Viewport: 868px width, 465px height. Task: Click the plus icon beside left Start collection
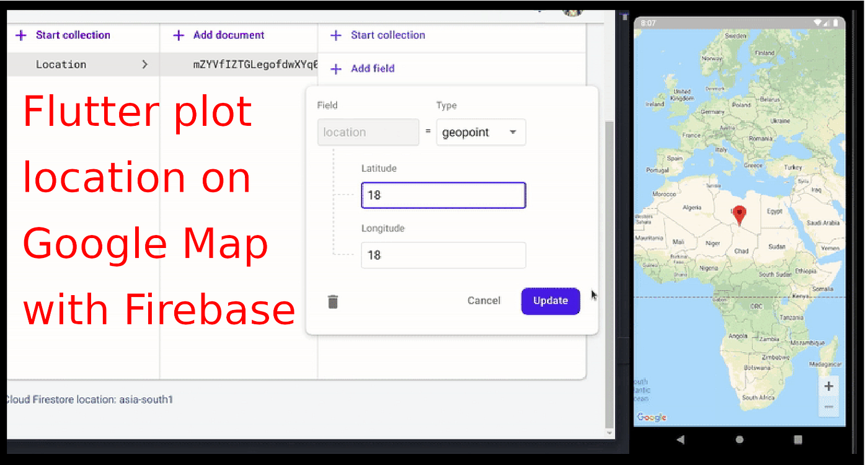(x=21, y=35)
